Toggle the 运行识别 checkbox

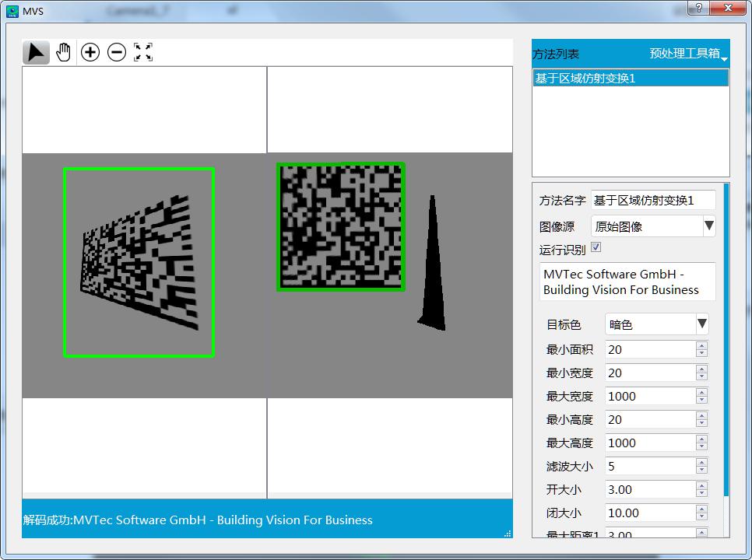(596, 247)
